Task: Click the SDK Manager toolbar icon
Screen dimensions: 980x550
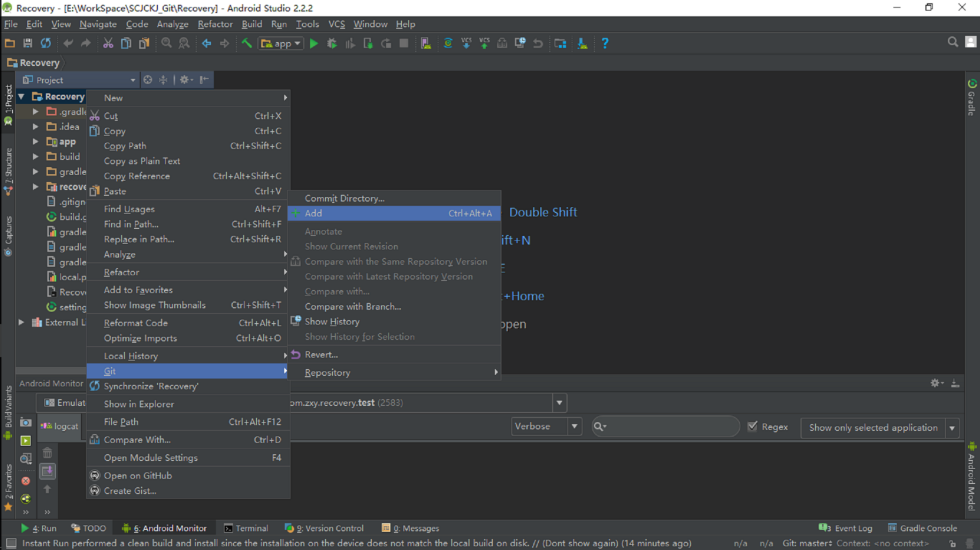Action: pos(583,43)
